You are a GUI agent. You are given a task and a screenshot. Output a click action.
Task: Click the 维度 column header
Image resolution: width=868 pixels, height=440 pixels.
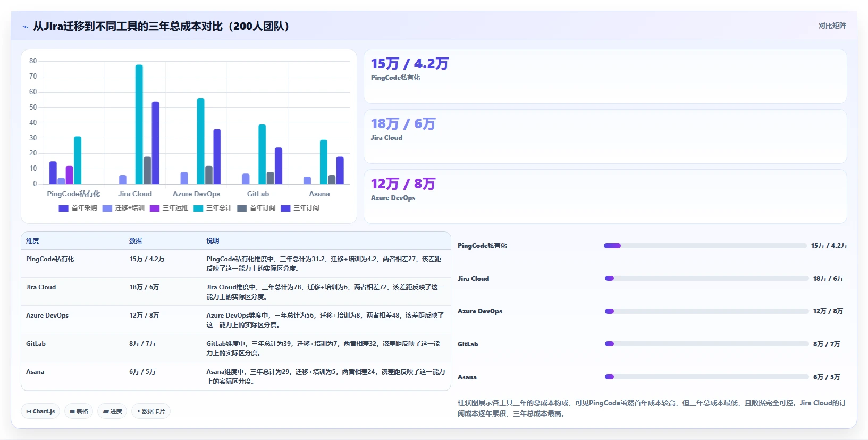coord(32,241)
